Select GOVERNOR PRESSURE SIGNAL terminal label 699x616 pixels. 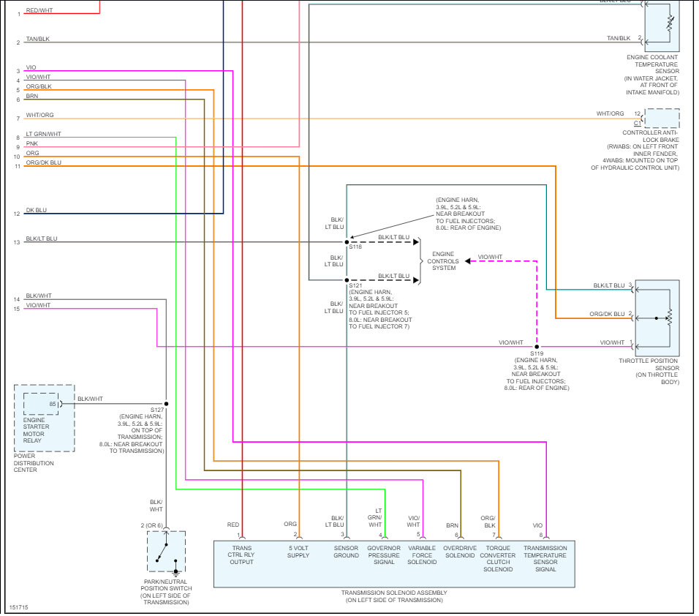384,555
